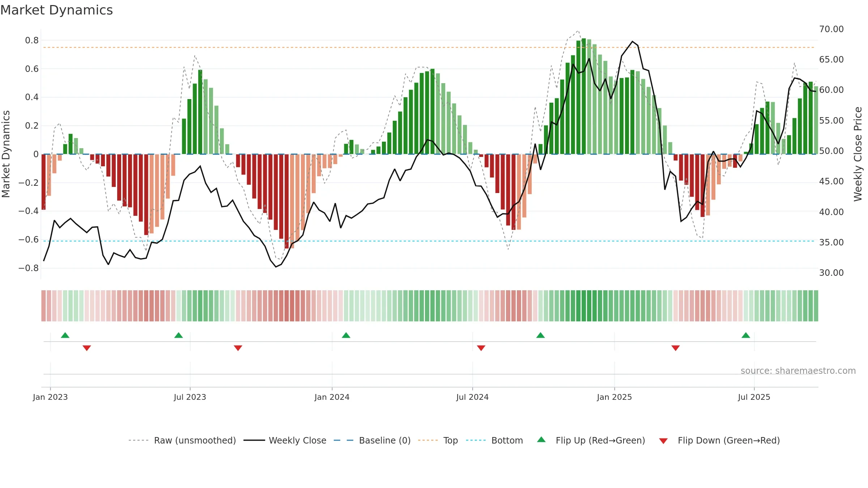This screenshot has width=868, height=488.
Task: Click the 'Market Dynamics' chart title
Action: pos(56,10)
